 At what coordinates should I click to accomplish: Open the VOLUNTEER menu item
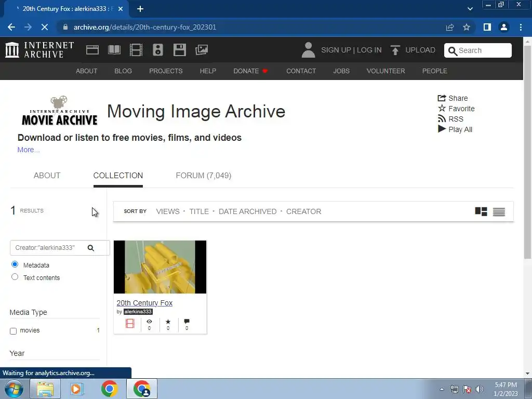click(386, 71)
